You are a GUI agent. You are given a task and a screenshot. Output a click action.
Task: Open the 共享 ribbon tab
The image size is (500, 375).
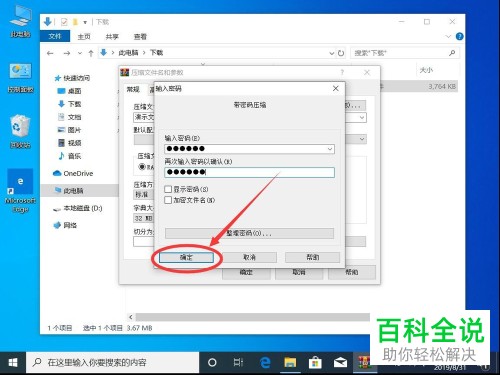click(112, 37)
